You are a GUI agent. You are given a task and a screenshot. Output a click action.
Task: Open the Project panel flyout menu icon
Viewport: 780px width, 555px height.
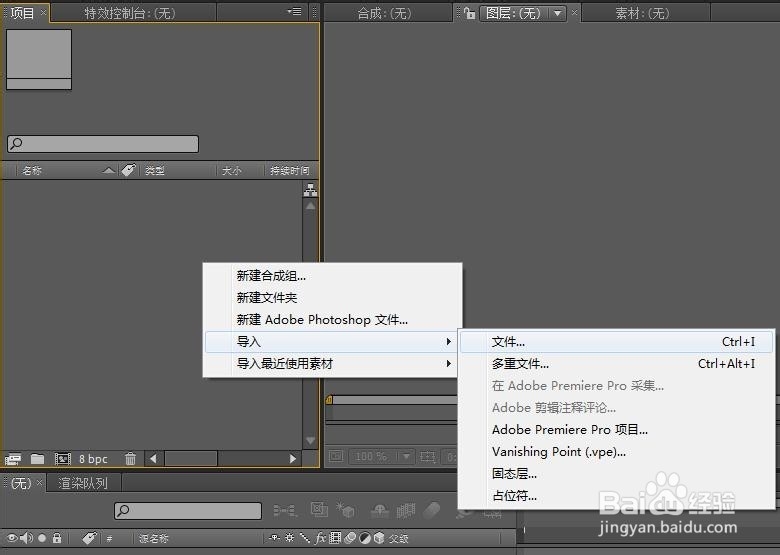coord(294,11)
